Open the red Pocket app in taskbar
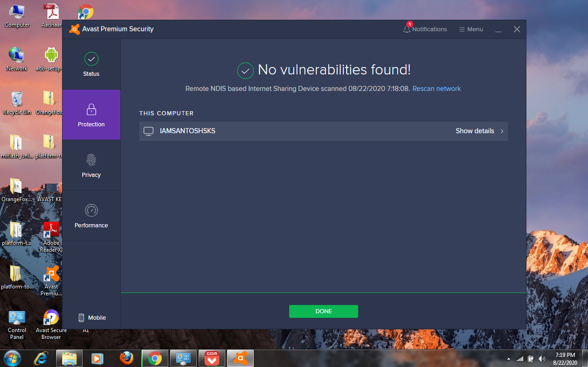588x367 pixels. (212, 358)
